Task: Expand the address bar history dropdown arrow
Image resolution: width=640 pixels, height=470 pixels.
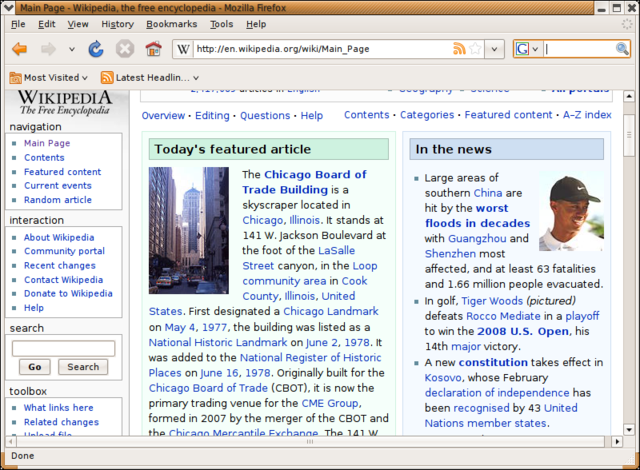Action: pos(495,49)
